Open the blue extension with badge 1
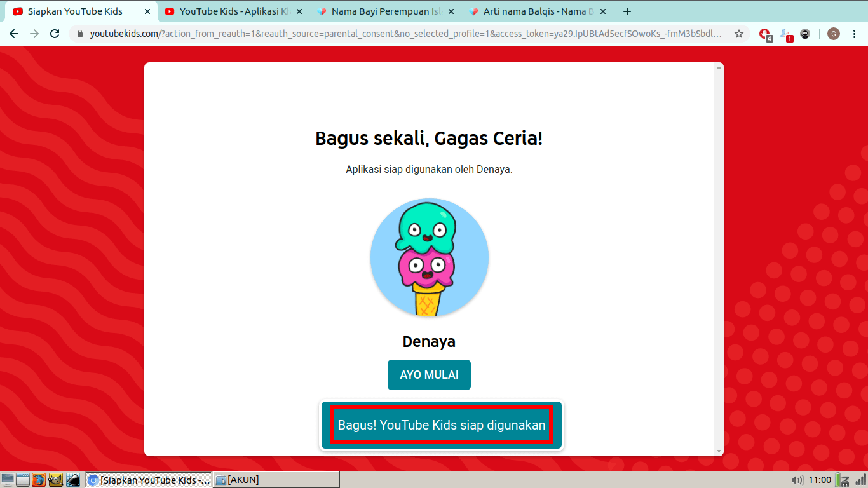 coord(786,34)
